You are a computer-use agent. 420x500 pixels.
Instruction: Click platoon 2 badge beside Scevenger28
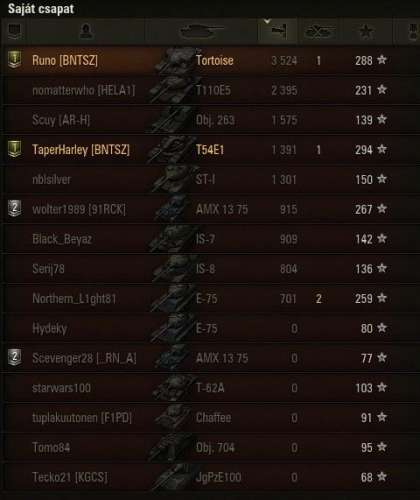point(15,358)
